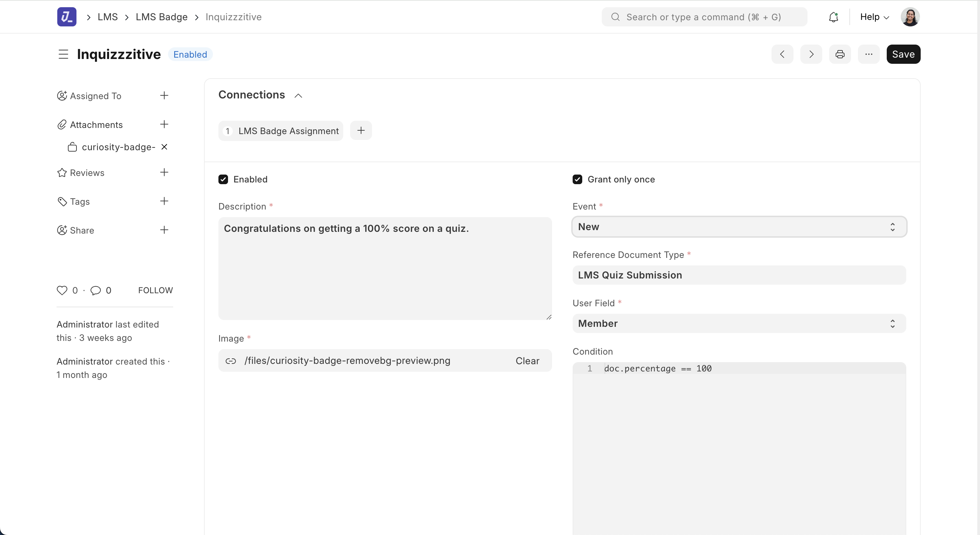Toggle the Enabled checkbox on

(223, 179)
